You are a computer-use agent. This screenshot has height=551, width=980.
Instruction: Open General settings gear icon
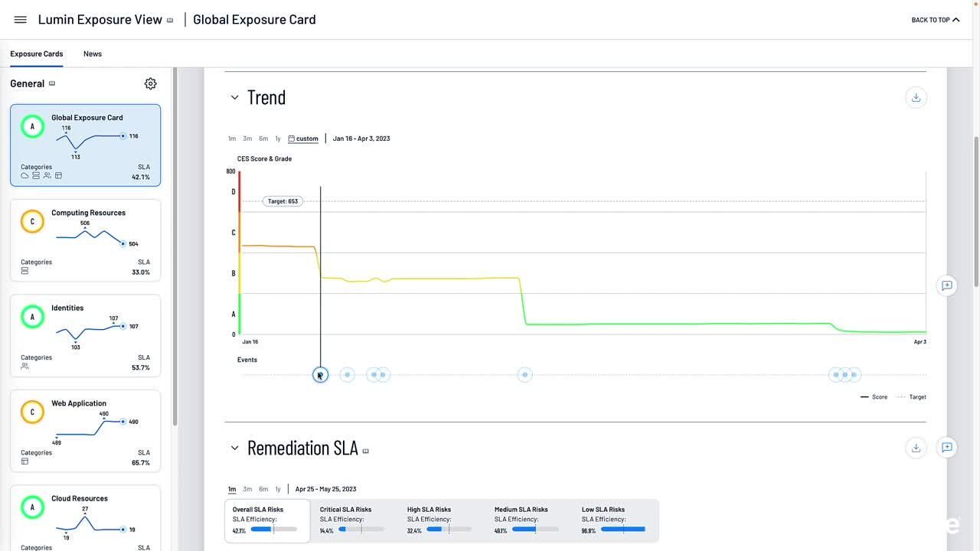point(151,83)
